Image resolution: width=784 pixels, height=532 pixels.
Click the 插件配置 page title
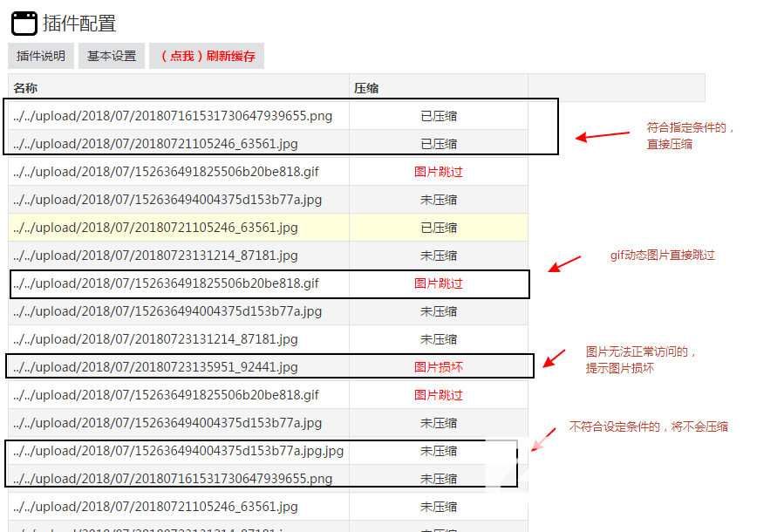tap(79, 24)
